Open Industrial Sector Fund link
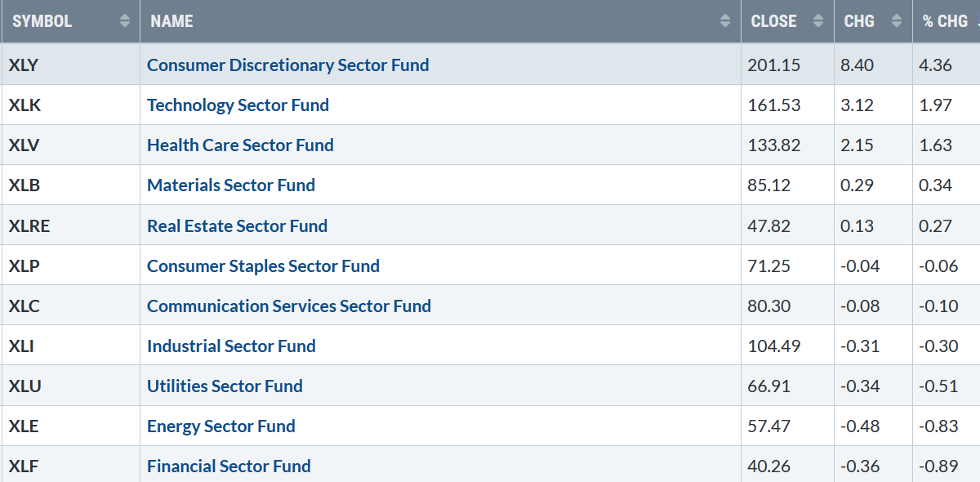The height and width of the screenshot is (482, 980). coord(231,346)
